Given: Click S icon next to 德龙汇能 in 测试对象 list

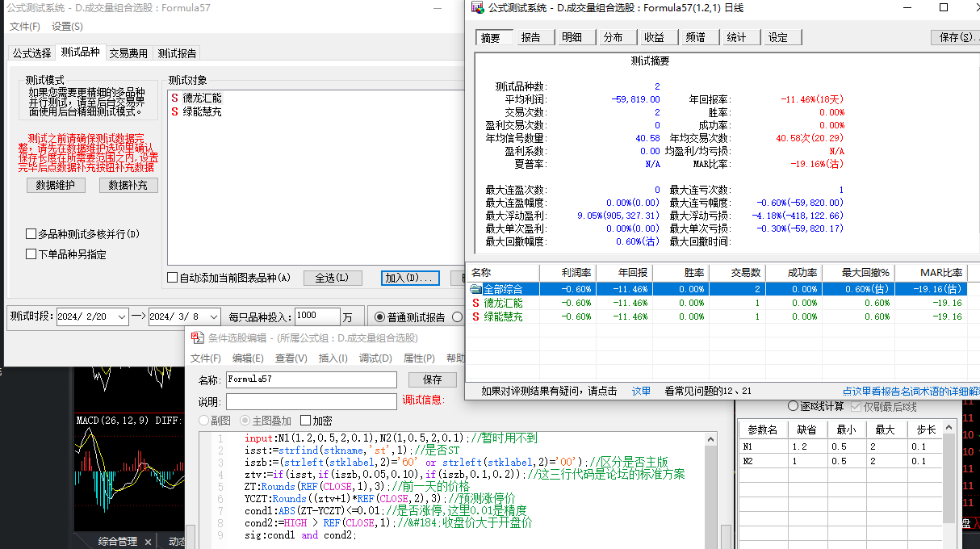Looking at the screenshot, I should point(175,98).
